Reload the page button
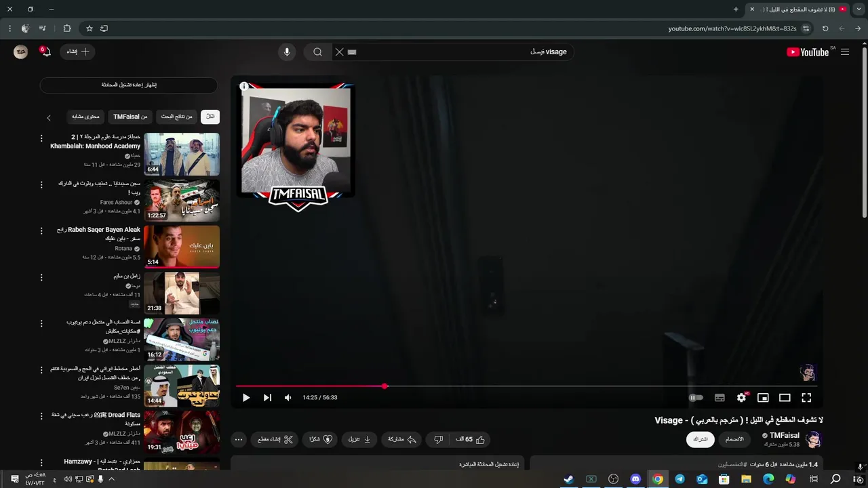The image size is (868, 488). point(825,28)
